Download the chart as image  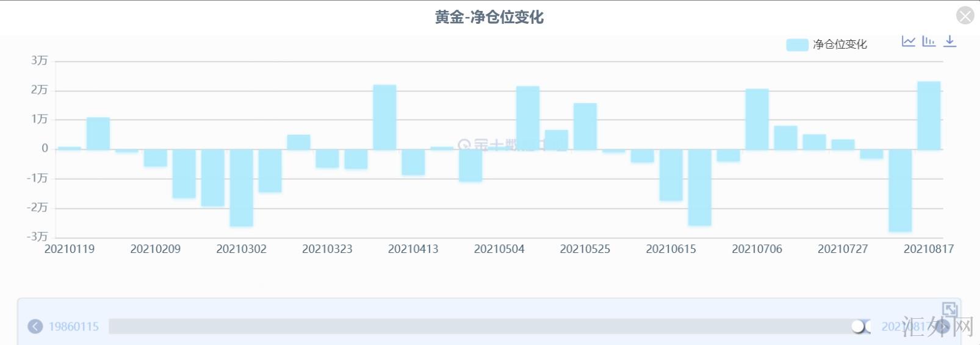[x=950, y=41]
